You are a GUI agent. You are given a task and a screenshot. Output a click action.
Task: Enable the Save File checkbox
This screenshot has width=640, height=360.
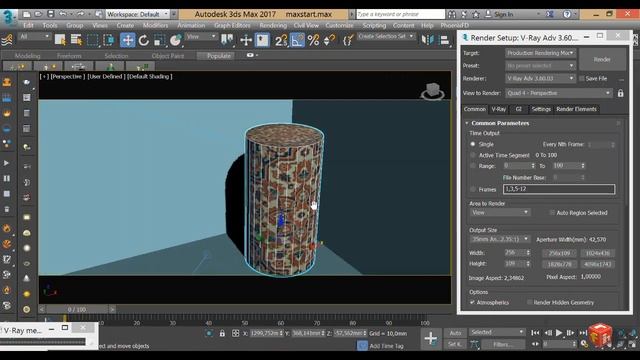tap(582, 78)
